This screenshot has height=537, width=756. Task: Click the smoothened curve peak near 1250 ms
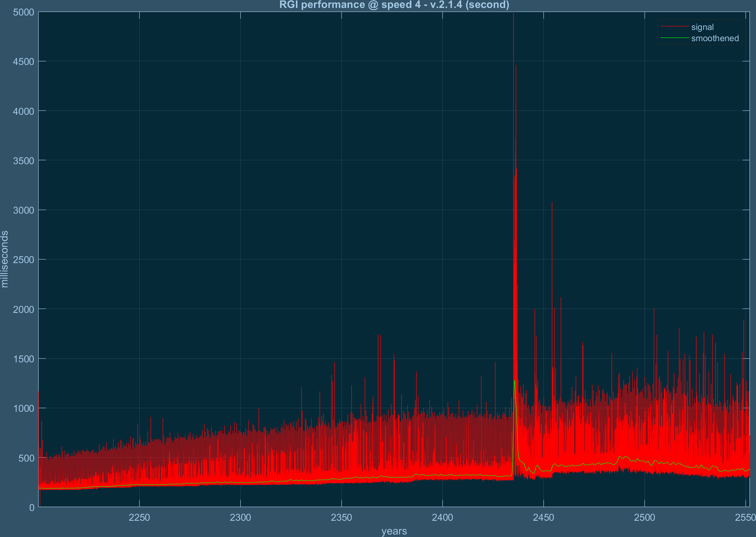pos(515,380)
